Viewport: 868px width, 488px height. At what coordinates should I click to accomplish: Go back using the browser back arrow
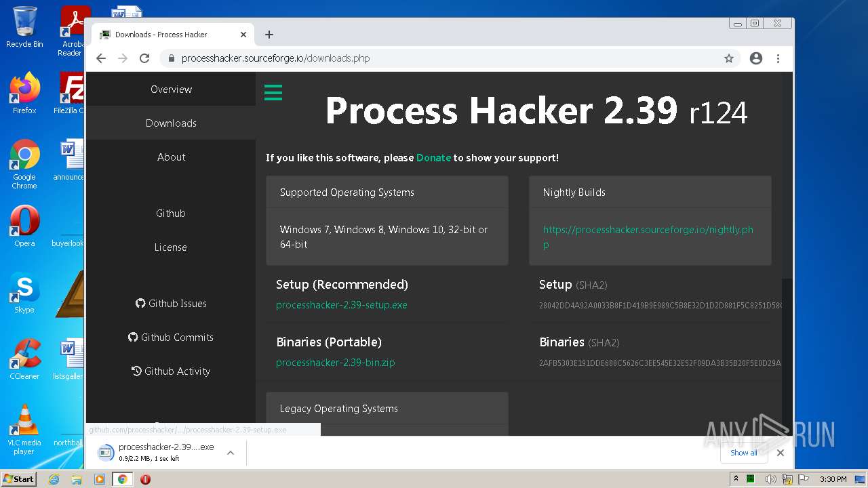pos(101,58)
